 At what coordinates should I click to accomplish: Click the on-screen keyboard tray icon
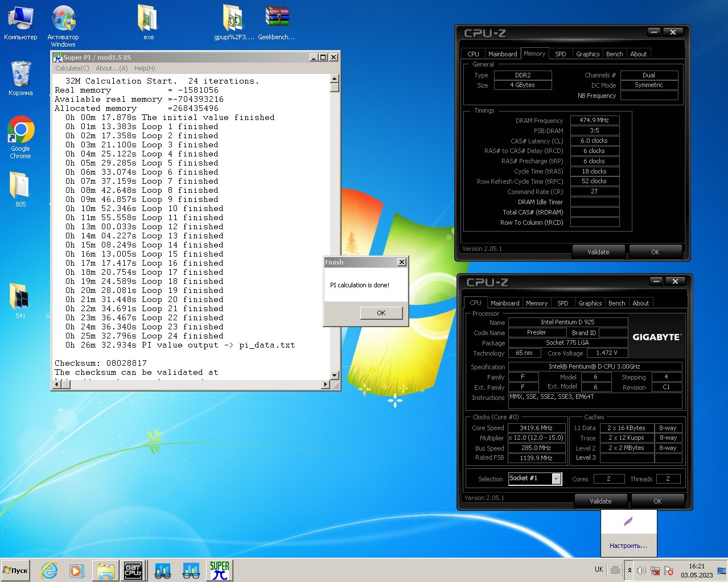click(x=615, y=569)
